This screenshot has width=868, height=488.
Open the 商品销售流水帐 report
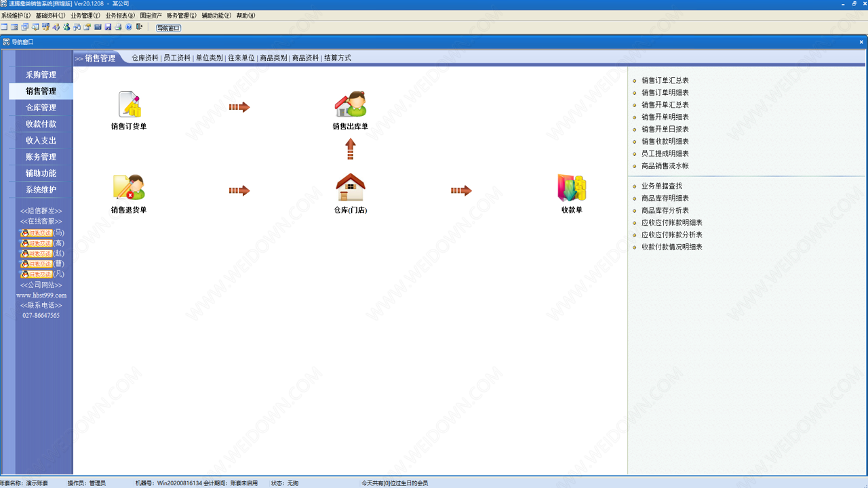665,166
